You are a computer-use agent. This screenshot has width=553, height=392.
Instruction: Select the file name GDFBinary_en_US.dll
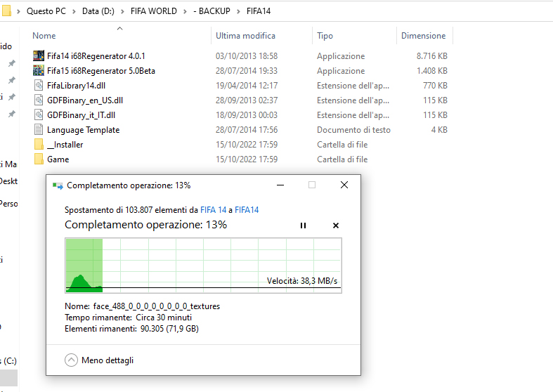point(85,100)
